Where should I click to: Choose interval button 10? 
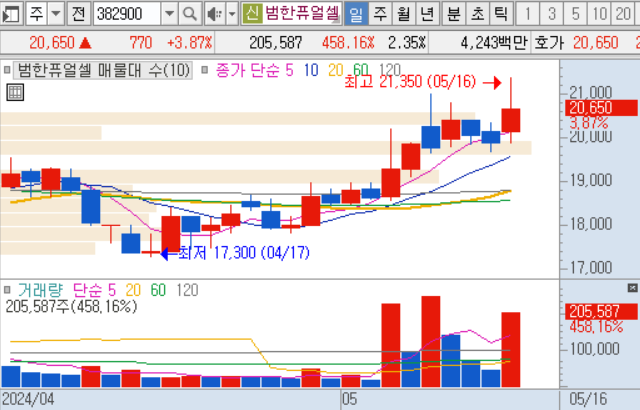[599, 14]
